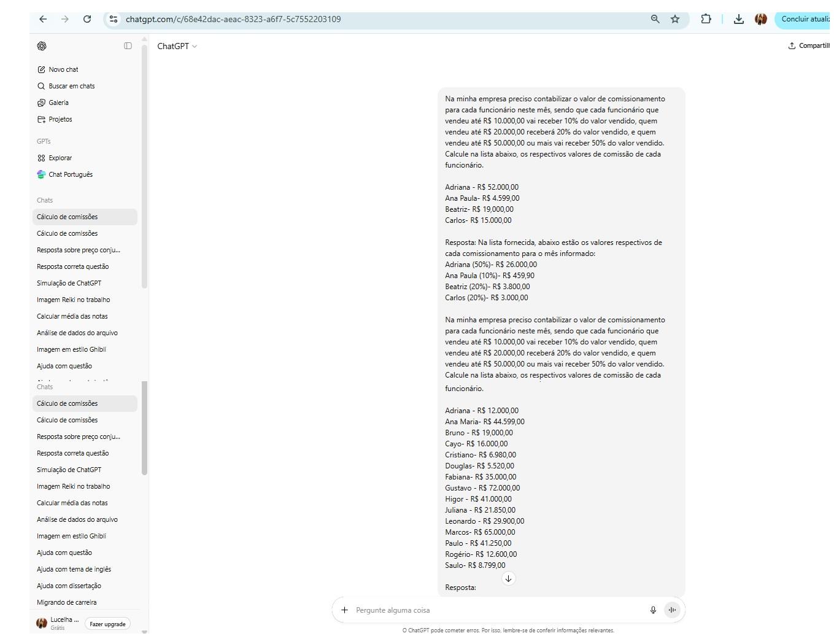Open the Projetos section
The image size is (834, 644).
55,119
